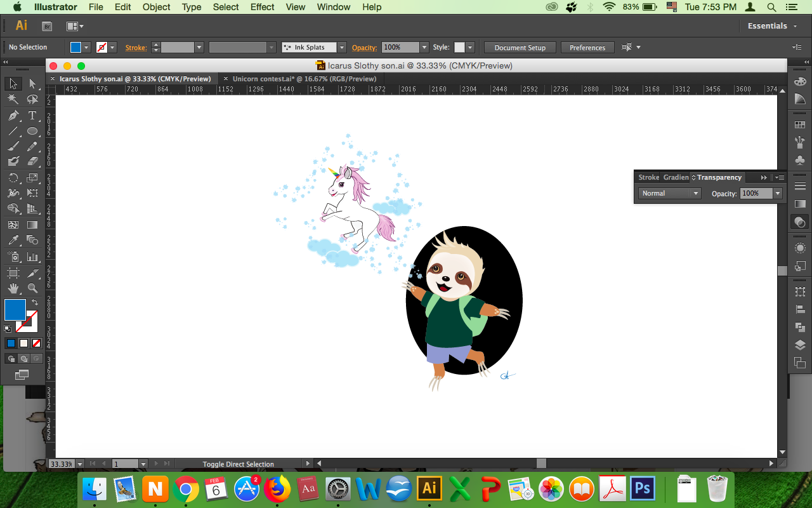Open the Effect menu

coord(262,7)
